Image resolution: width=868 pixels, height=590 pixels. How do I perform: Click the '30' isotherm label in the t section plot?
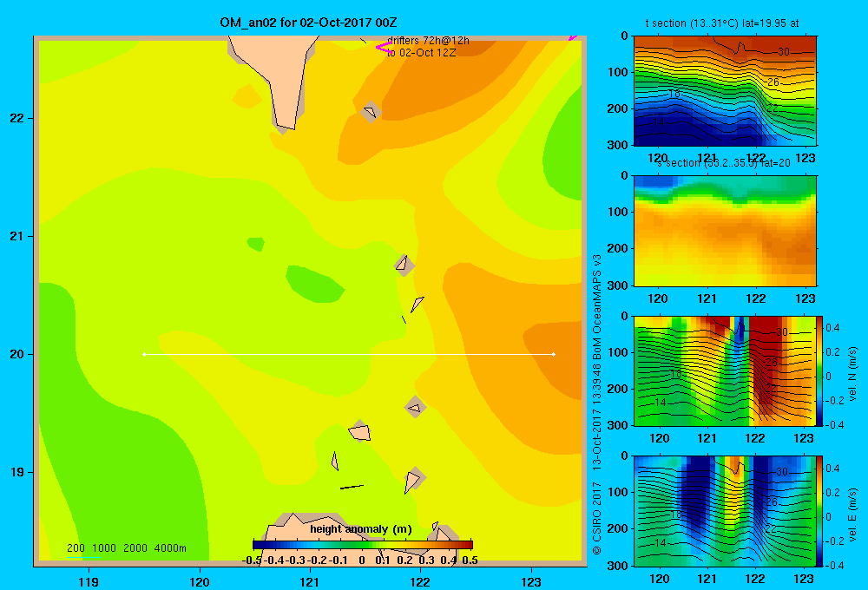[x=783, y=52]
